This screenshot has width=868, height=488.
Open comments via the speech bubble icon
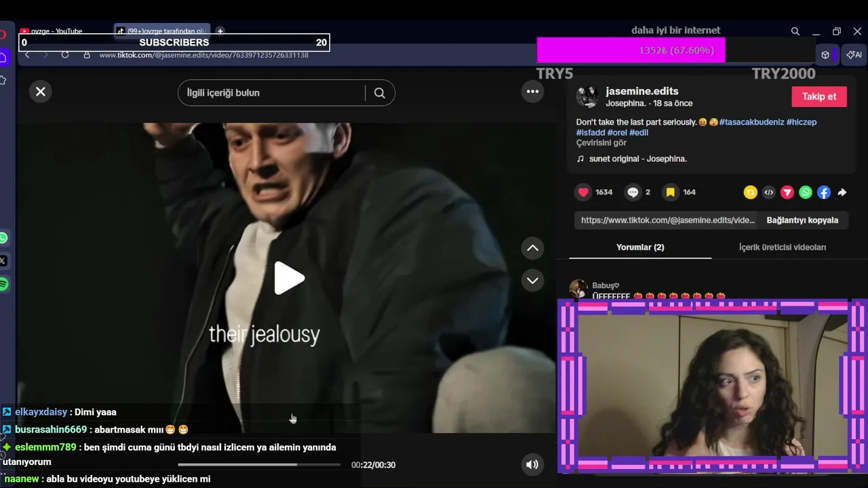coord(633,192)
